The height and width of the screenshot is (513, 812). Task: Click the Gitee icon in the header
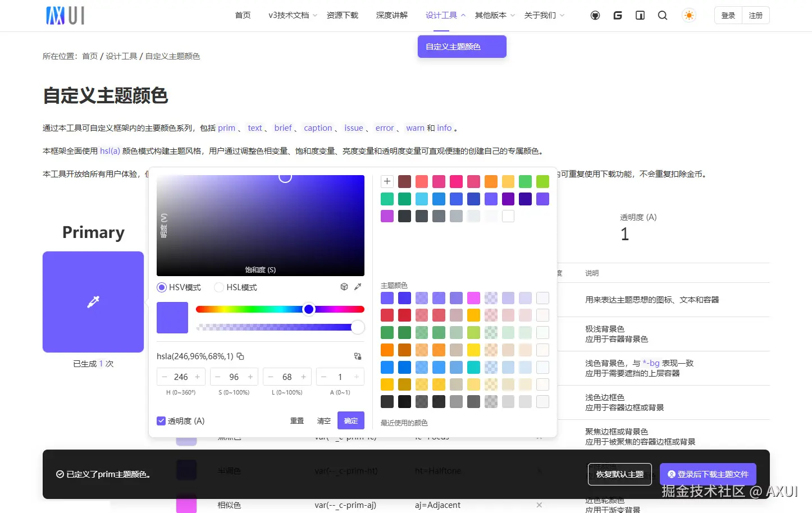[x=618, y=15]
